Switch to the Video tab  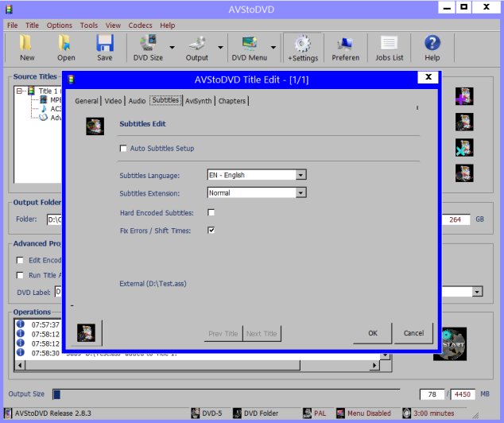coord(113,101)
